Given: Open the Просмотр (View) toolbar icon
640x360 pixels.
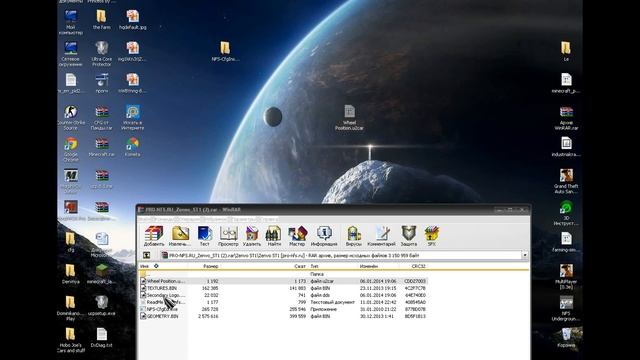Looking at the screenshot, I should 228,236.
